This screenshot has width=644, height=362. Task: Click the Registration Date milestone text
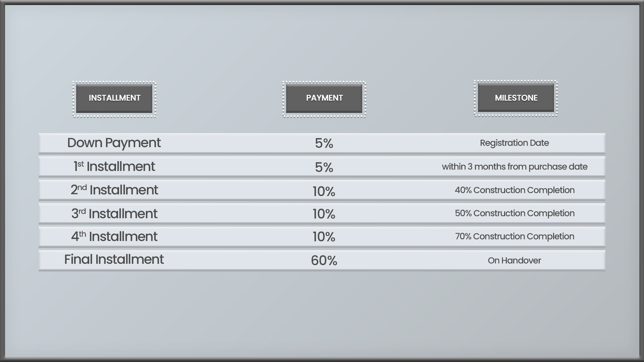coord(515,143)
